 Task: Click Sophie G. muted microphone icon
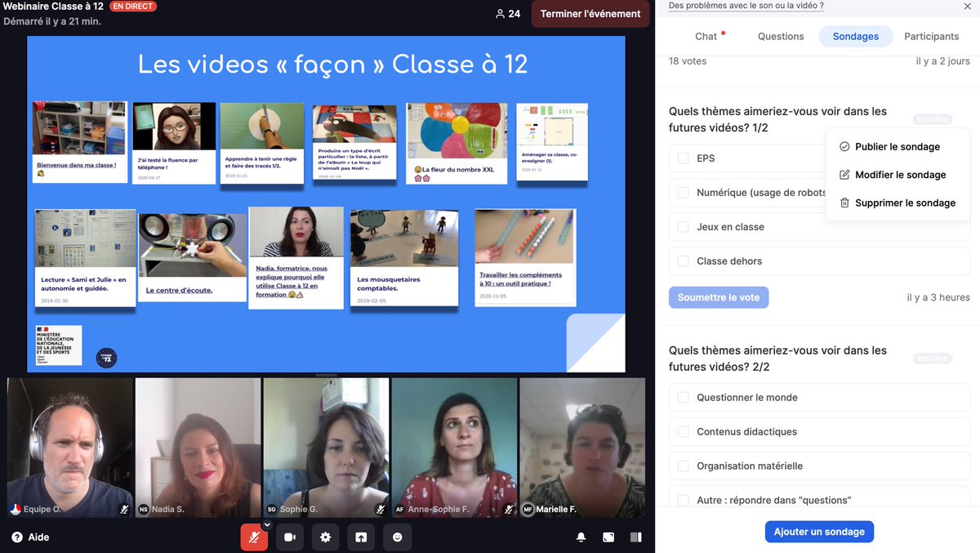tap(381, 509)
